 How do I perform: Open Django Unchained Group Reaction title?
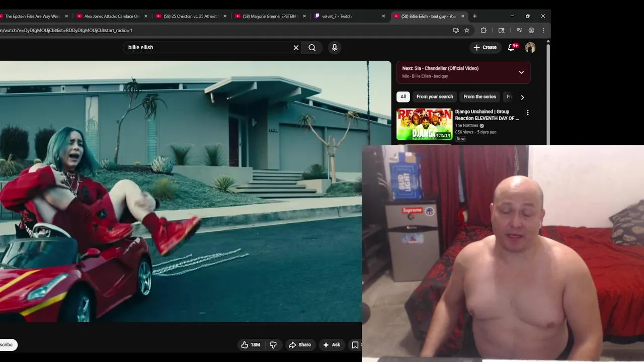coord(487,115)
